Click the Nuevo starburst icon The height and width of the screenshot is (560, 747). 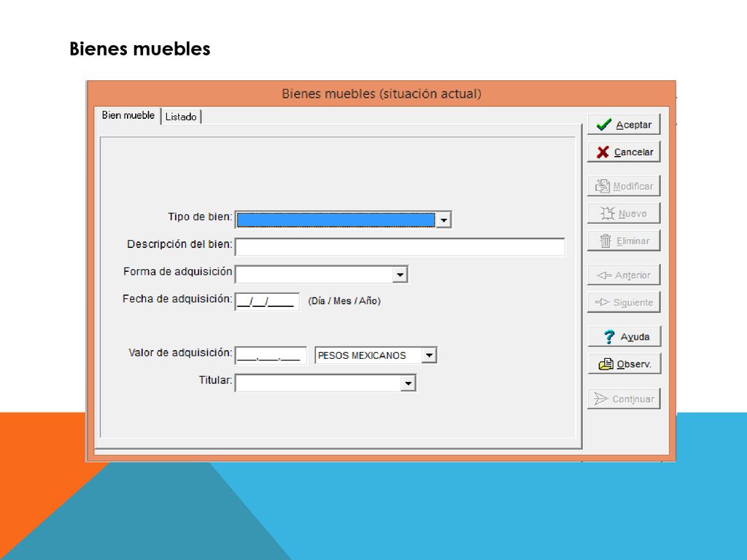click(608, 214)
